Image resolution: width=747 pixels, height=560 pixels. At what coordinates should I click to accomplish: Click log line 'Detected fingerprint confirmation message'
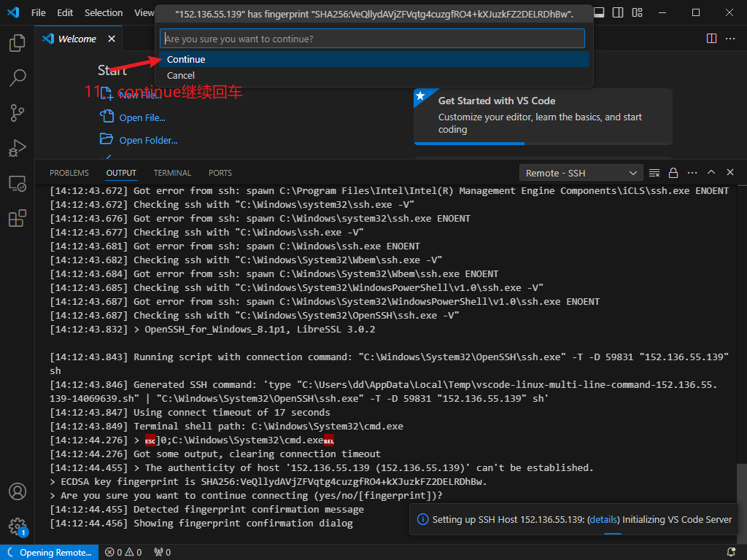pyautogui.click(x=206, y=510)
